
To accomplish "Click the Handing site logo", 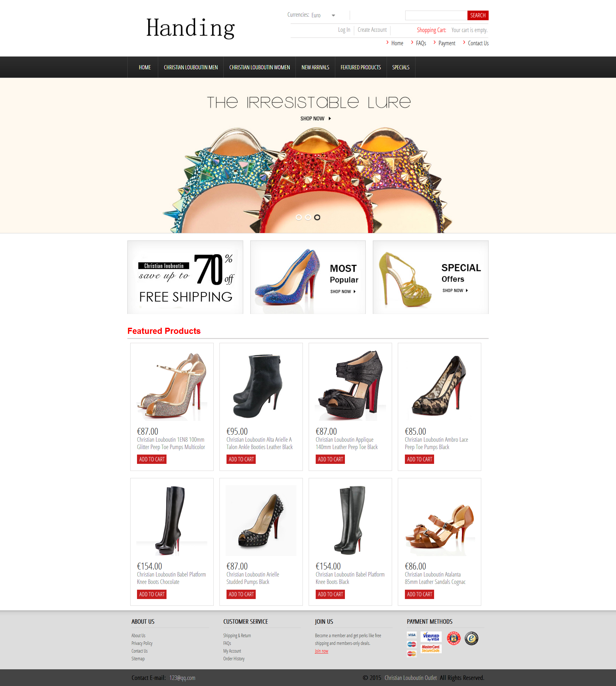I will [190, 28].
